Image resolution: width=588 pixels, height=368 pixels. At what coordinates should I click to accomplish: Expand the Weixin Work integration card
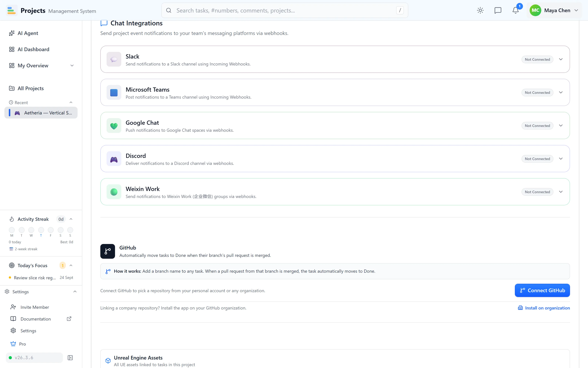[561, 192]
